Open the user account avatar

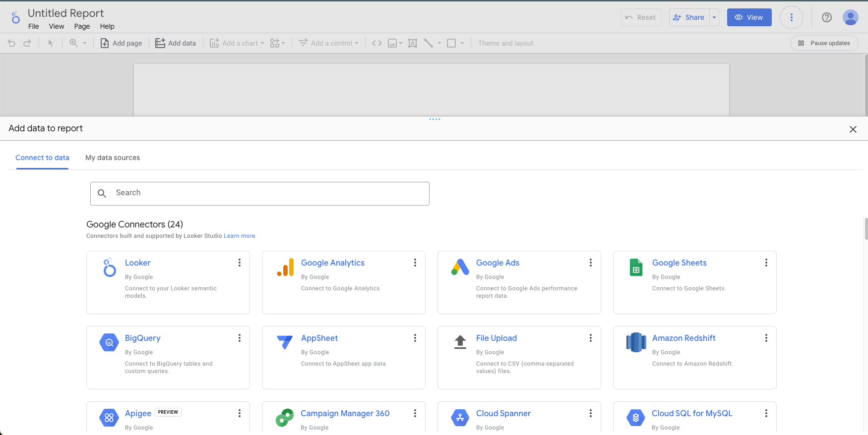click(x=851, y=17)
